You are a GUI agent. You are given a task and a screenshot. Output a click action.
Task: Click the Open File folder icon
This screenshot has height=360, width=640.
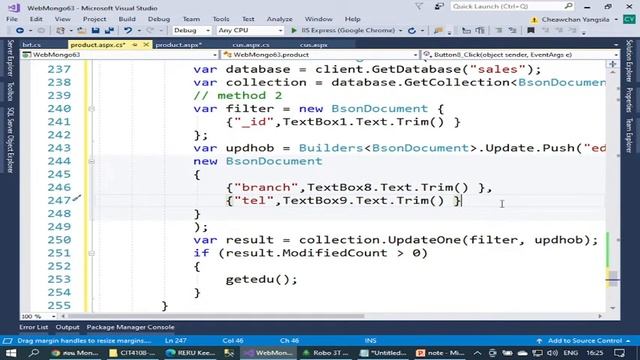tap(82, 31)
